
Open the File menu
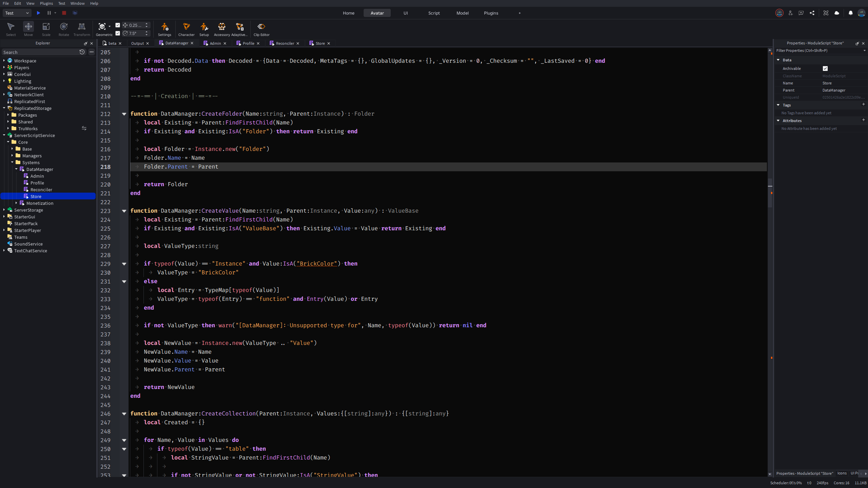click(6, 3)
